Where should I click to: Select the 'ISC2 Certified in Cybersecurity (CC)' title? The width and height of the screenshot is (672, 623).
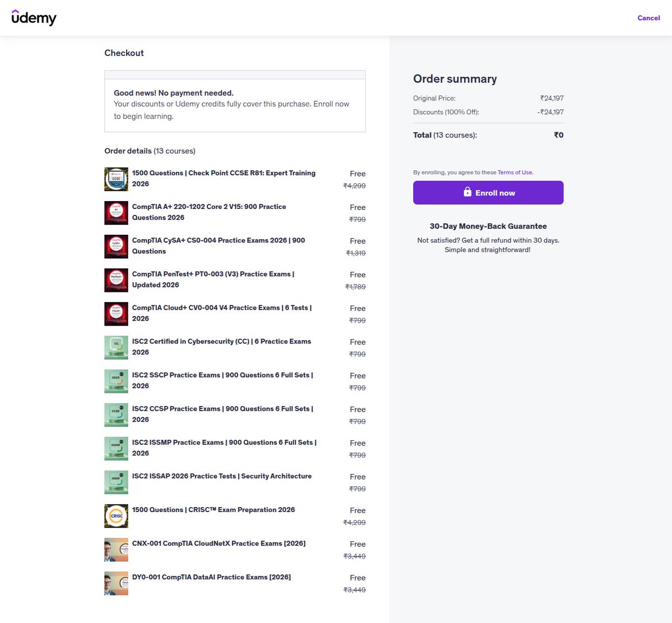tap(222, 346)
